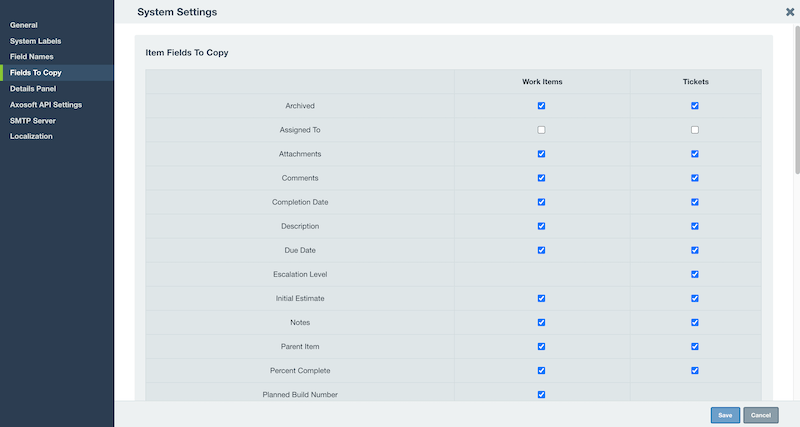
Task: Open Axosoft API Settings
Action: 46,105
